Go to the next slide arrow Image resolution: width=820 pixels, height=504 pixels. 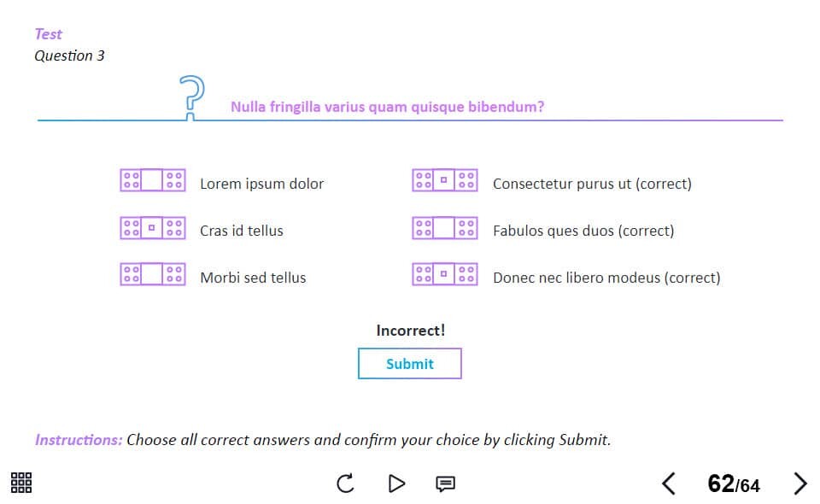pos(799,483)
